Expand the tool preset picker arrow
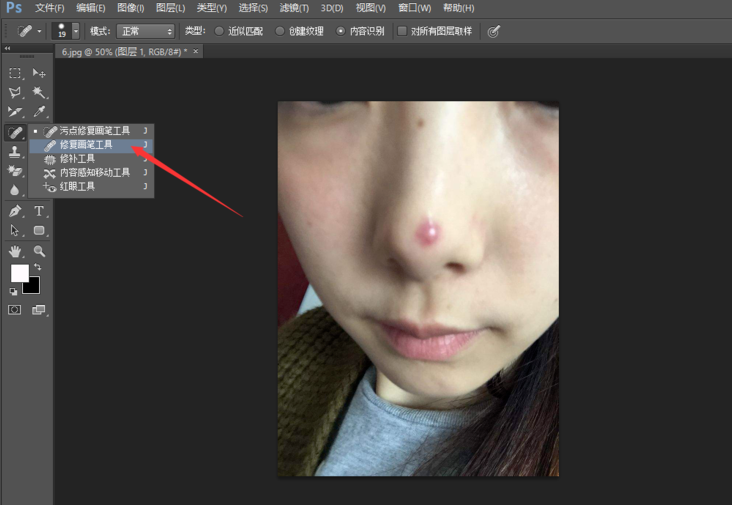 coord(39,31)
